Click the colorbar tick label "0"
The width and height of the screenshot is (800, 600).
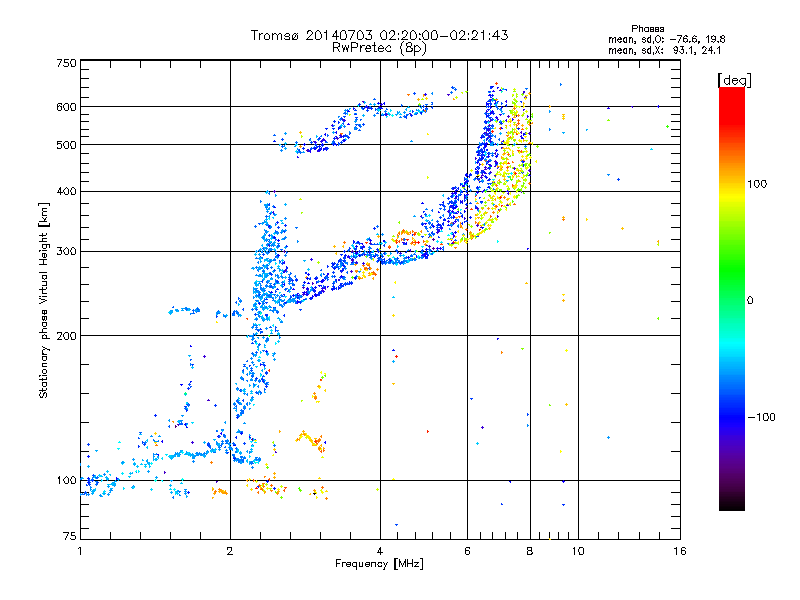tap(750, 301)
